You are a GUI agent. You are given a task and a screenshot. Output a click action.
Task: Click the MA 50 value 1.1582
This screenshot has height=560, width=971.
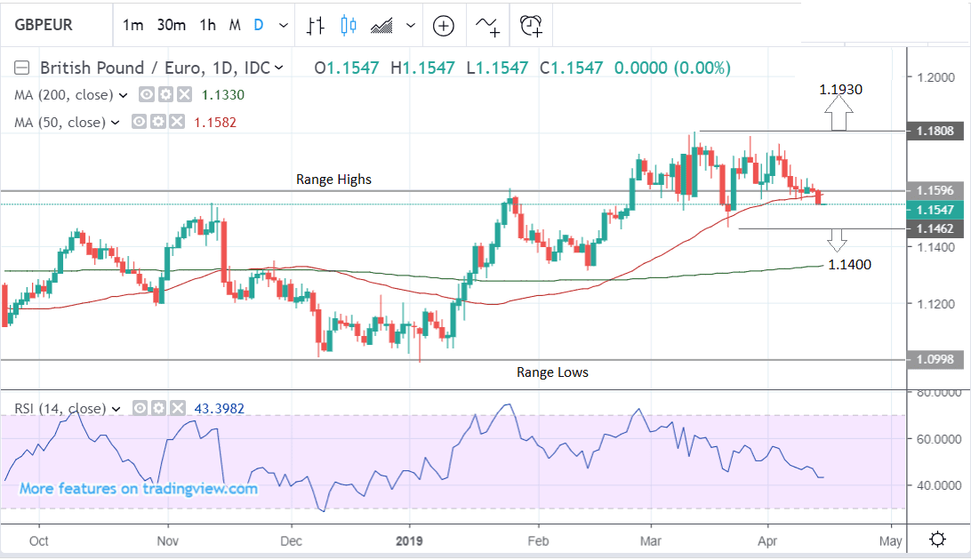click(x=215, y=123)
